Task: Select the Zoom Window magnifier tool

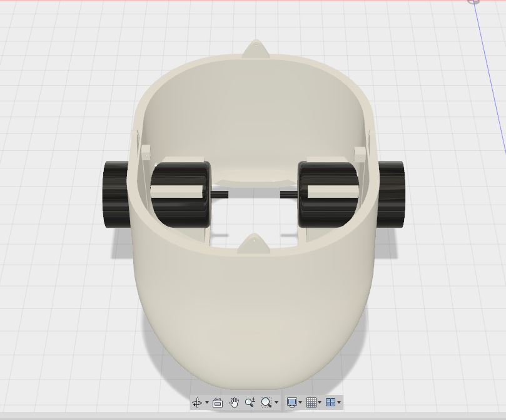Action: [x=266, y=402]
